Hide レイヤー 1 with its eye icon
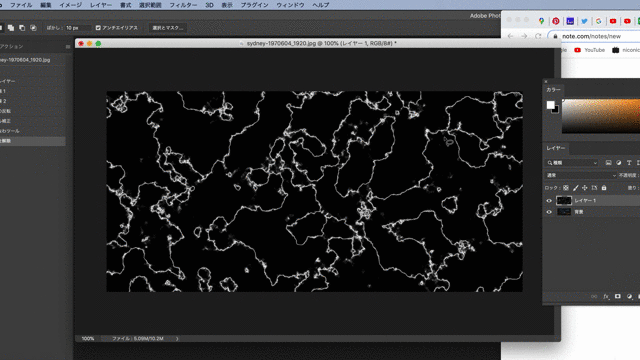The width and height of the screenshot is (640, 360). pyautogui.click(x=549, y=200)
